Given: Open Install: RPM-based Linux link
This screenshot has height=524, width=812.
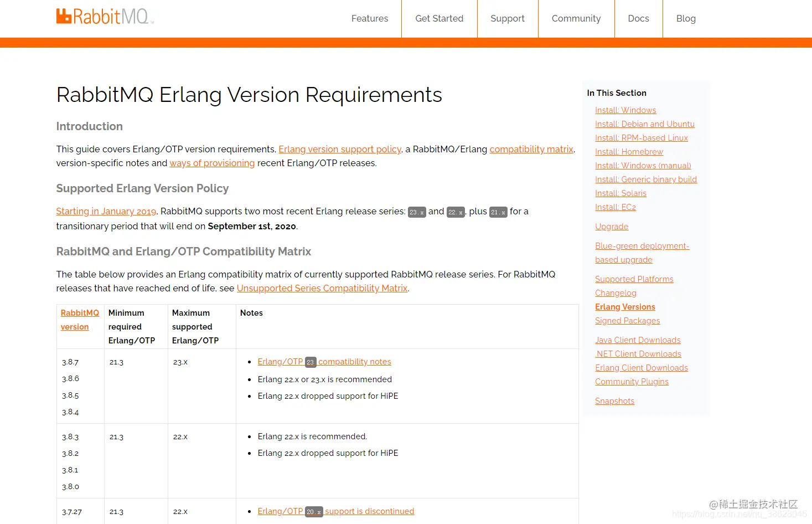Looking at the screenshot, I should pyautogui.click(x=642, y=138).
